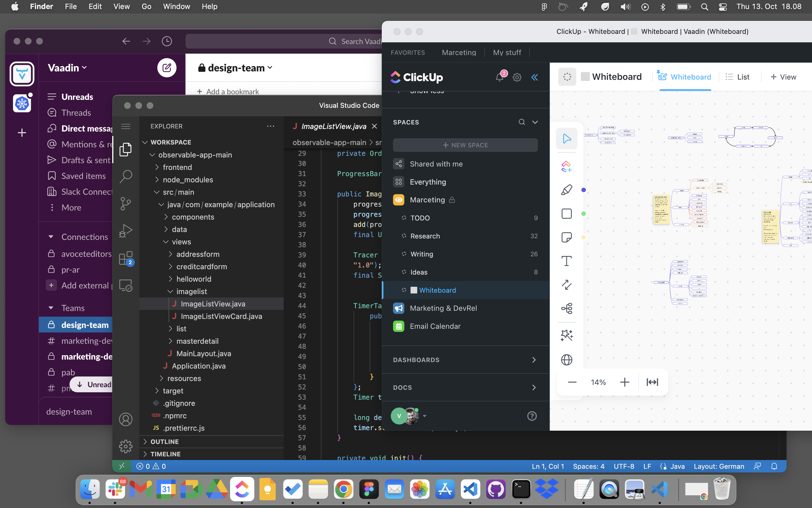This screenshot has height=508, width=812.
Task: Collapse the ClickUp sidebar with double chevron
Action: (x=535, y=77)
